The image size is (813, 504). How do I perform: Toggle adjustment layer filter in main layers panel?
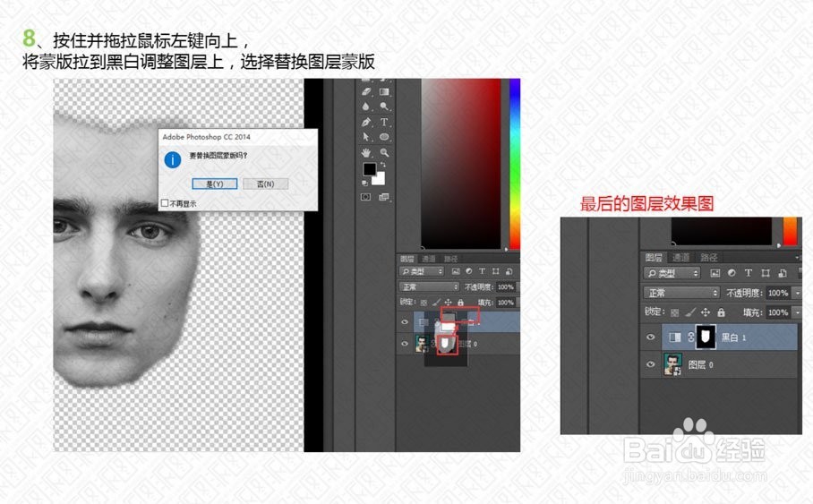(468, 271)
